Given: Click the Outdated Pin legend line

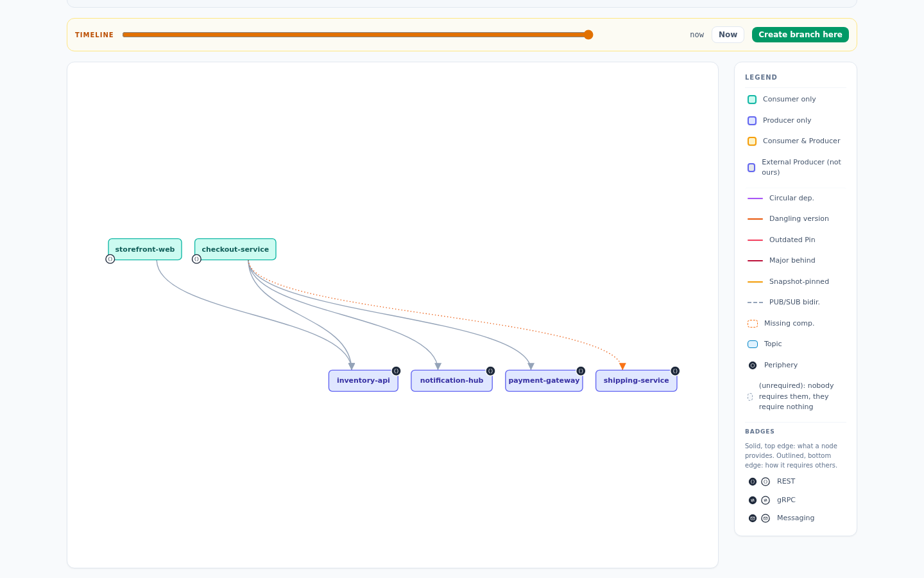Looking at the screenshot, I should click(755, 240).
